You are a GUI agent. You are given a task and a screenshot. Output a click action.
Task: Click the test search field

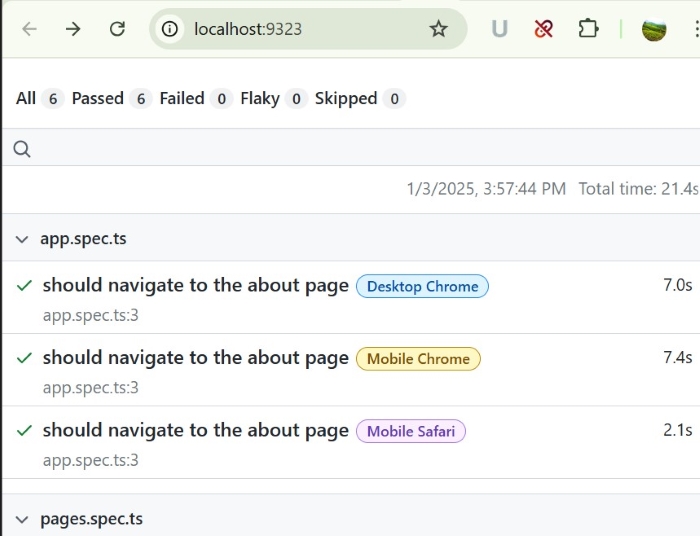(x=350, y=149)
